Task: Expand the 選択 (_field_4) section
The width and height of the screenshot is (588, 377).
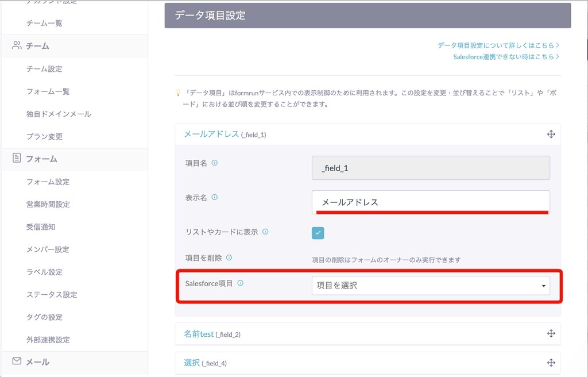Action: [x=205, y=363]
